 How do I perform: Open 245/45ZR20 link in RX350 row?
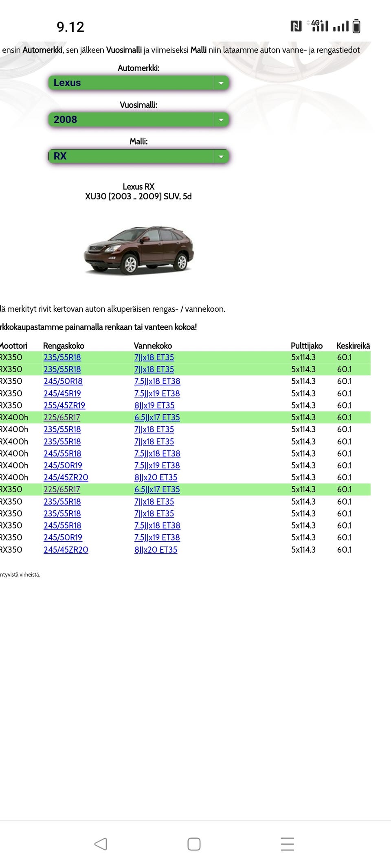(66, 550)
